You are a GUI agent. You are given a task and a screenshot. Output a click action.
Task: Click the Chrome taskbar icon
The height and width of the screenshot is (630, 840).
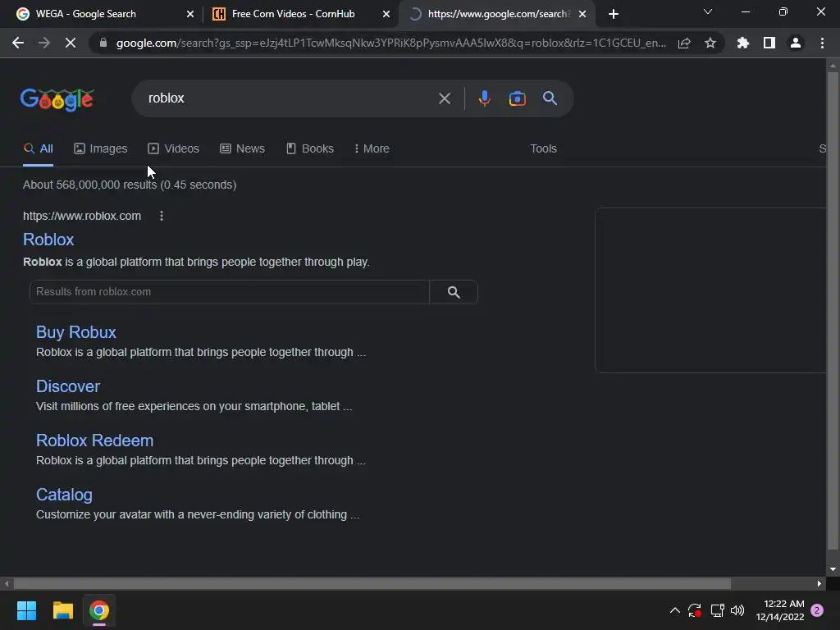[x=99, y=610]
